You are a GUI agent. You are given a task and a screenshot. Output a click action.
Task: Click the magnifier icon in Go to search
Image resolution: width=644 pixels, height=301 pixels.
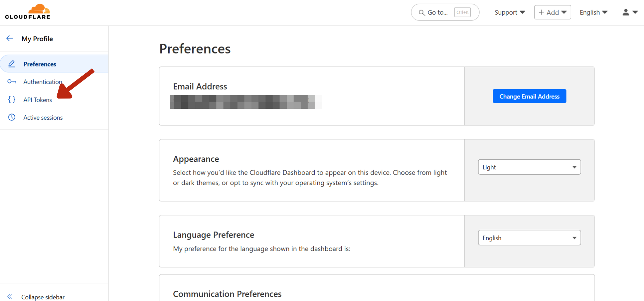[x=422, y=13]
